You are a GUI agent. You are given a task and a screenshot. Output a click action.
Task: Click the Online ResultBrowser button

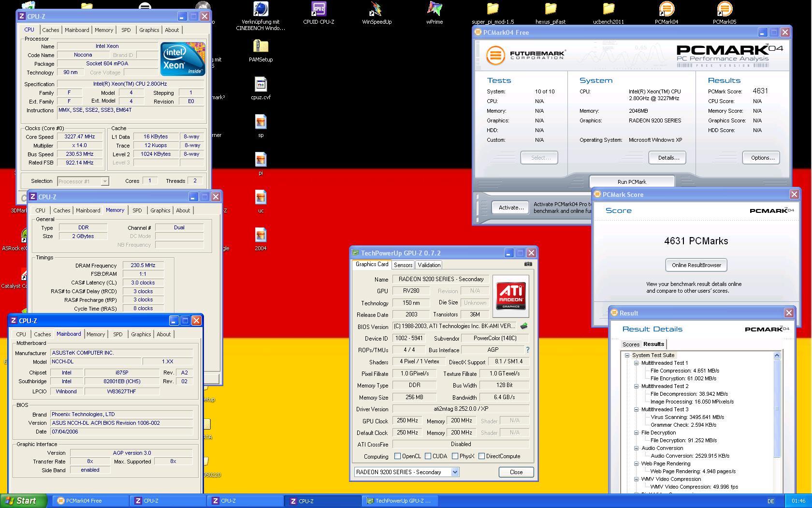[x=696, y=265]
